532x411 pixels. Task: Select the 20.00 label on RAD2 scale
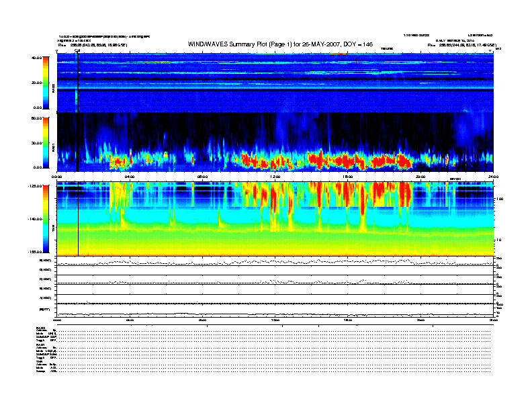coord(37,83)
